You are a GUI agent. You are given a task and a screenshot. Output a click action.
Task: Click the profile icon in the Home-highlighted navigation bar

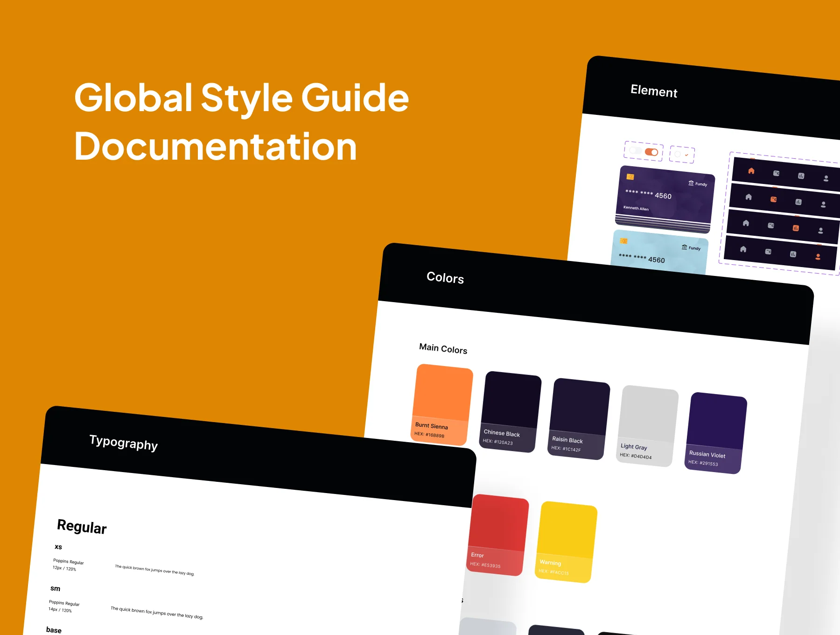coord(826,178)
